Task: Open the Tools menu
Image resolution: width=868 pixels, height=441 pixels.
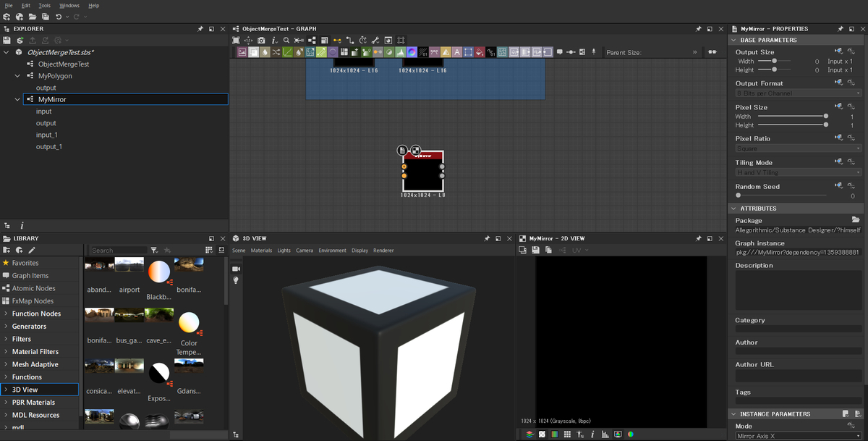Action: [x=45, y=5]
